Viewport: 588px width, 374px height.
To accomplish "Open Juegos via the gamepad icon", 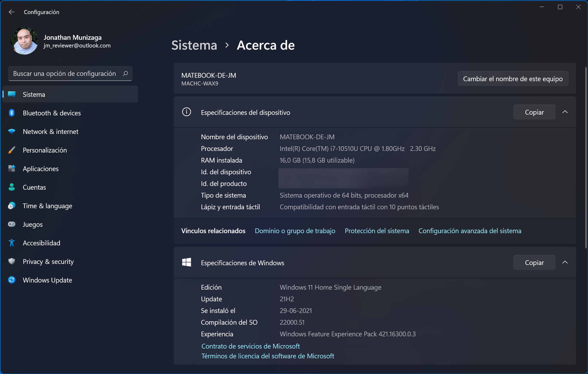I will click(x=12, y=224).
